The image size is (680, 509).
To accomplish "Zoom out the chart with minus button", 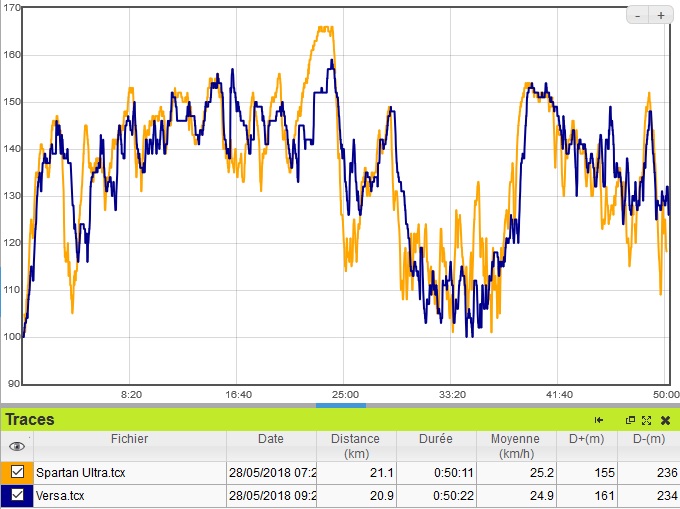I will tap(639, 15).
